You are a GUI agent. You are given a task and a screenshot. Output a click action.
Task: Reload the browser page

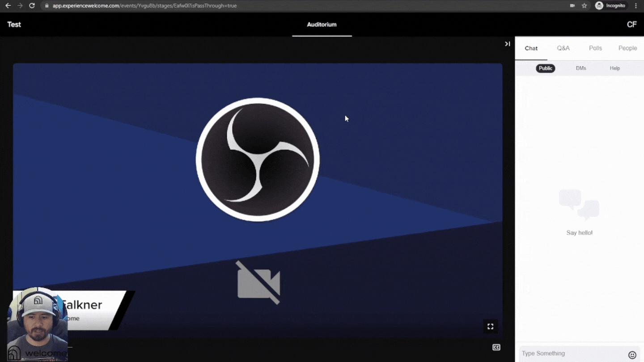pyautogui.click(x=32, y=6)
